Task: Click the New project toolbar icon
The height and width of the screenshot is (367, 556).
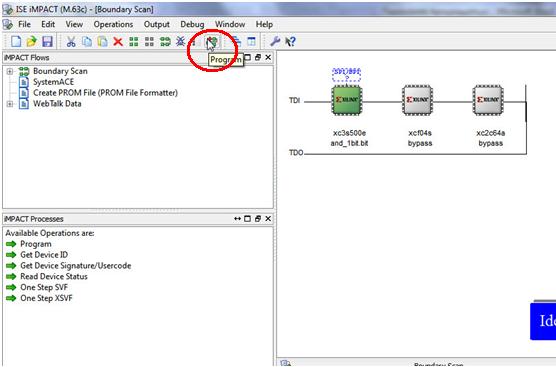Action: click(16, 41)
